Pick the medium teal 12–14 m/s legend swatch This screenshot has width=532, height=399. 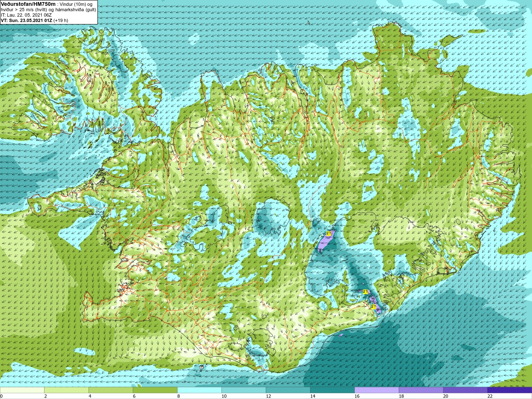[x=288, y=390]
